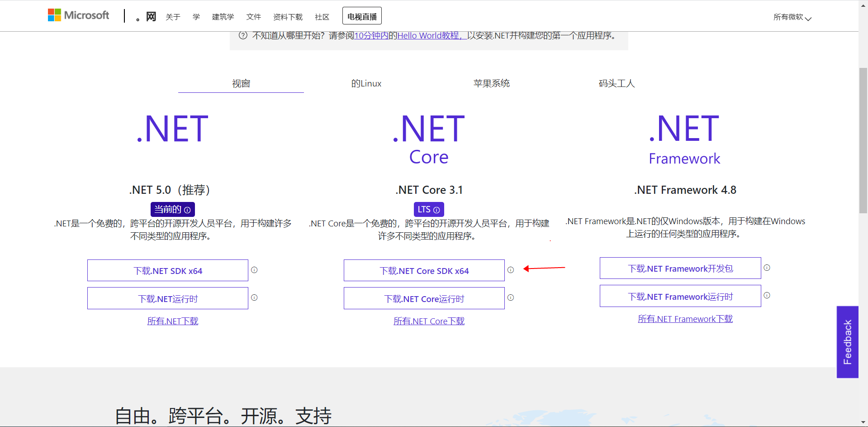Click info icon beside 下载.NET Core运行时
The width and height of the screenshot is (868, 427).
point(510,297)
